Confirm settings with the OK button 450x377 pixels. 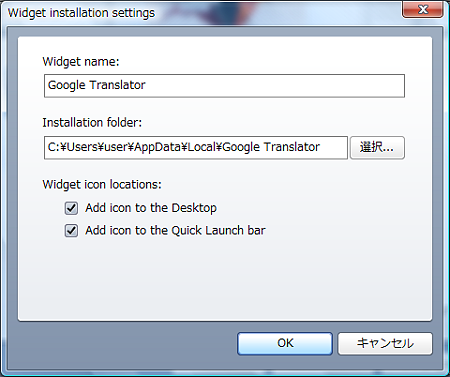(285, 343)
